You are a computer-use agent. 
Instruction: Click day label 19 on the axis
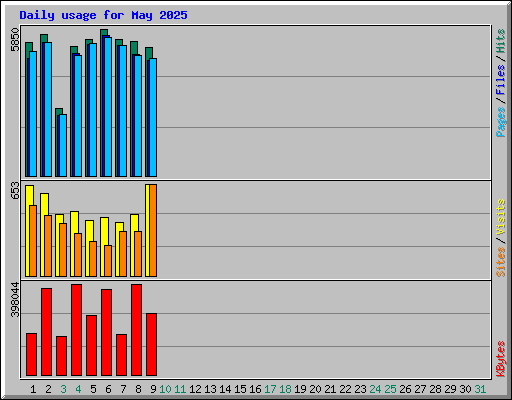point(300,389)
